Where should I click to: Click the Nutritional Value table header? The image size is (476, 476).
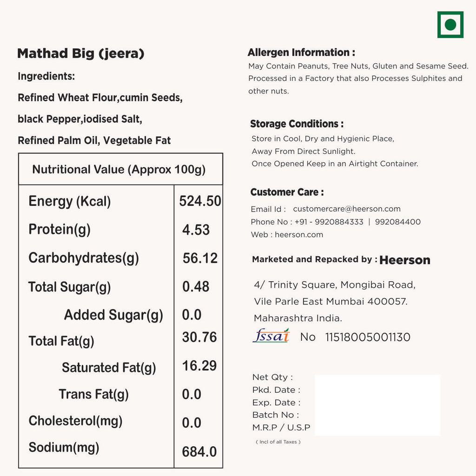tap(119, 169)
